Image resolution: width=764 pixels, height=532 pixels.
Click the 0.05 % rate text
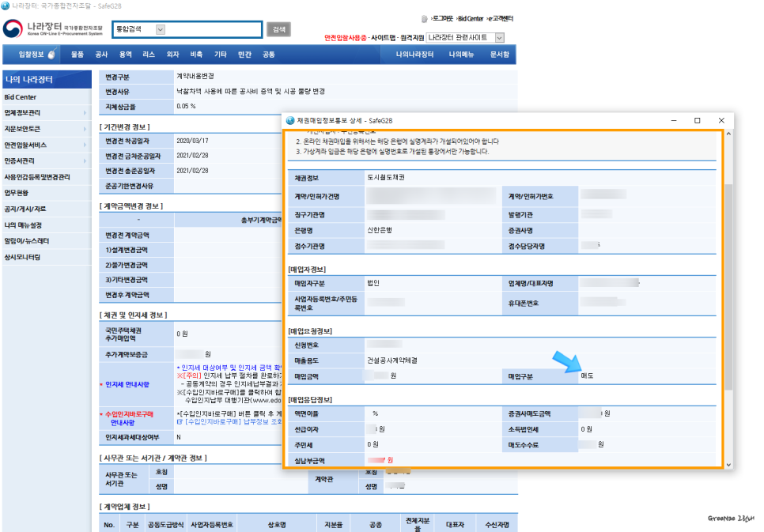186,106
